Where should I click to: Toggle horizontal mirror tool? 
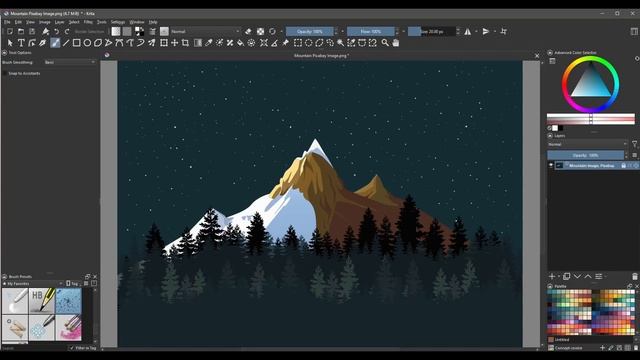click(468, 31)
